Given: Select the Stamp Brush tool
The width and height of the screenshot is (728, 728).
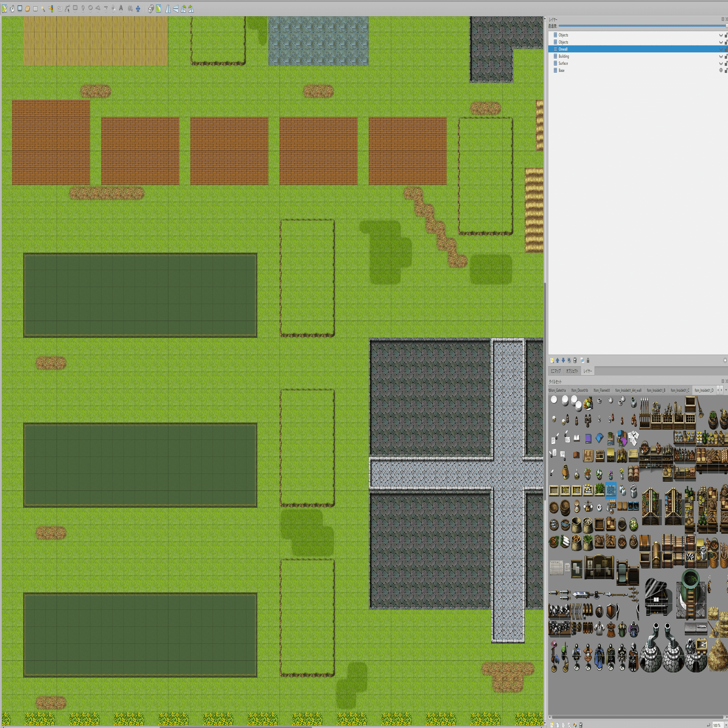Looking at the screenshot, I should coord(4,9).
